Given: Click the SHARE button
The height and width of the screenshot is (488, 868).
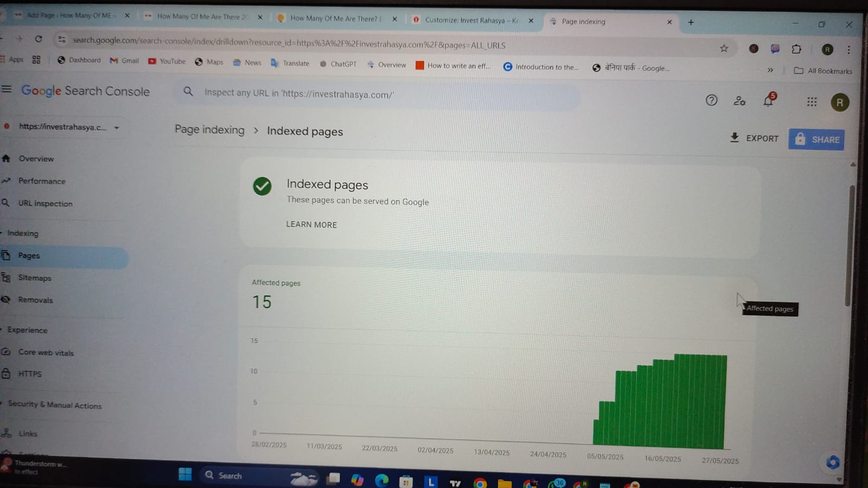Looking at the screenshot, I should point(816,140).
